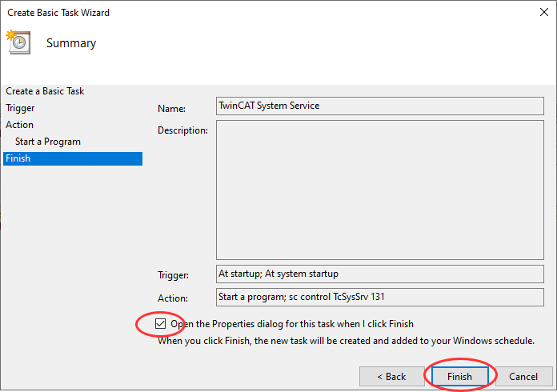Cancel the task wizard
The image size is (557, 392).
(523, 376)
